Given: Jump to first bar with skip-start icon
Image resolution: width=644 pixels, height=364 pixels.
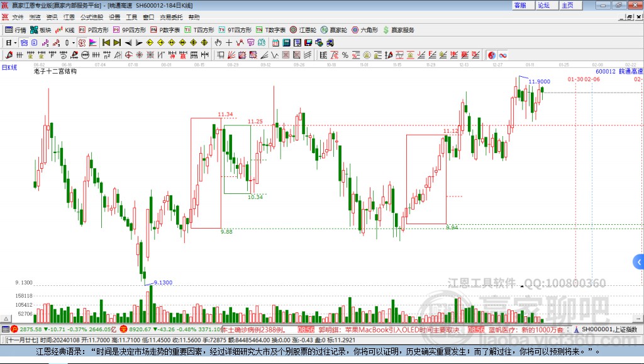Looking at the screenshot, I should (x=106, y=43).
